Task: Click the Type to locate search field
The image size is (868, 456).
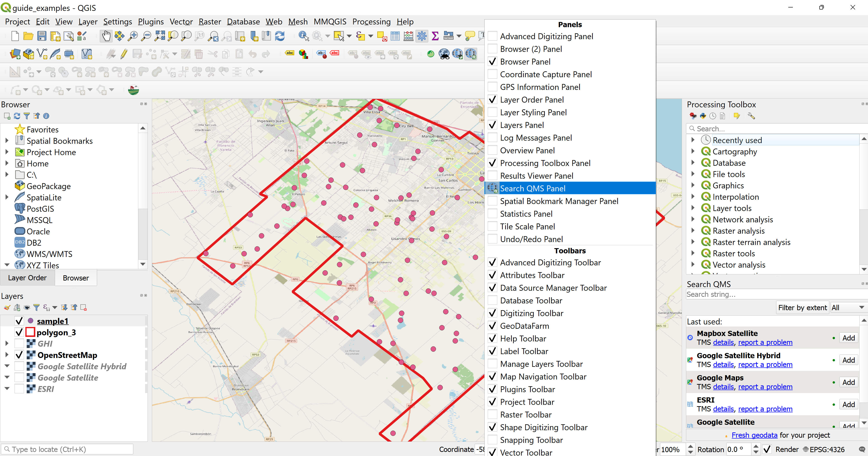Action: point(67,449)
